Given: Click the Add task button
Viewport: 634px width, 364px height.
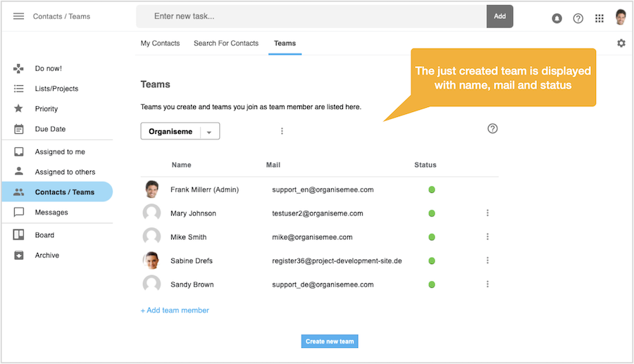Looking at the screenshot, I should pyautogui.click(x=499, y=16).
